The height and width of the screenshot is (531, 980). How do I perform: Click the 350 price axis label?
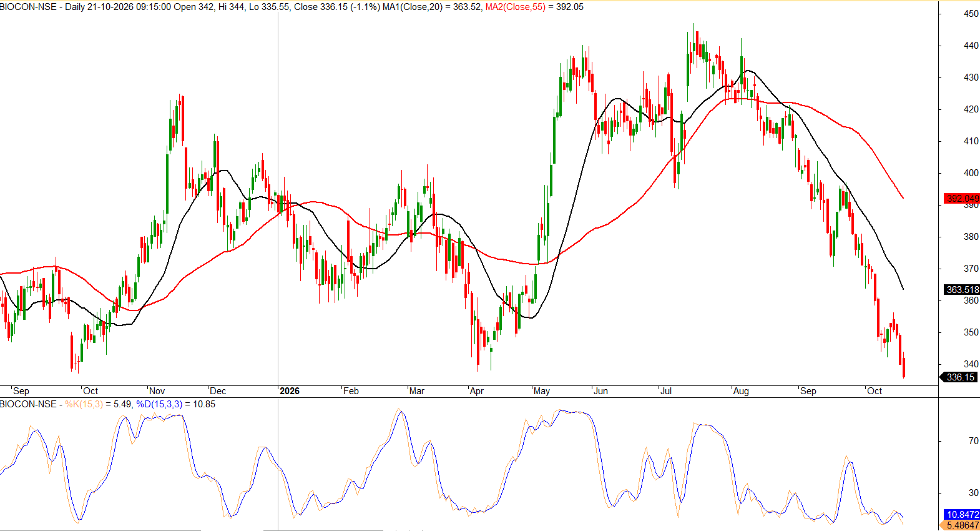click(x=971, y=332)
